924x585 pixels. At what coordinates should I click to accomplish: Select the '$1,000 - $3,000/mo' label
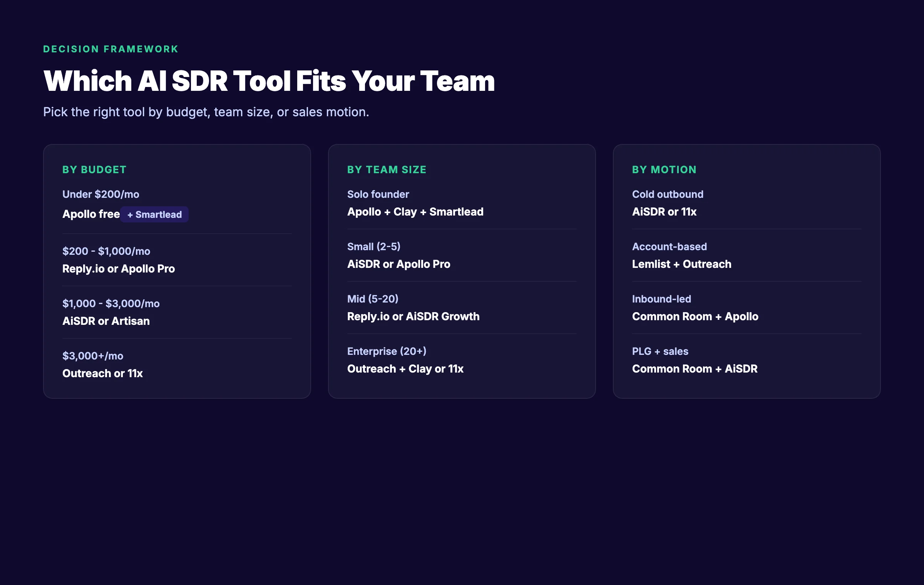click(x=111, y=304)
